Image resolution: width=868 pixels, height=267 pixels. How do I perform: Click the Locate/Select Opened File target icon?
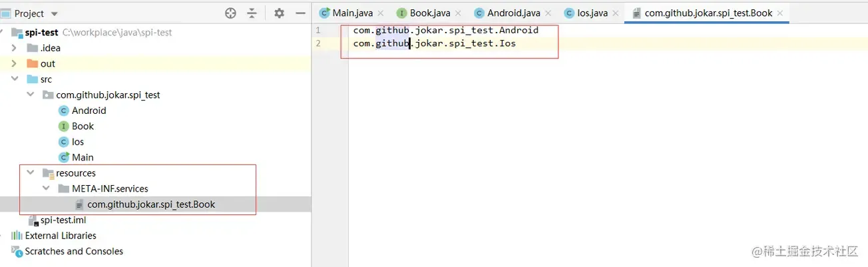(231, 13)
